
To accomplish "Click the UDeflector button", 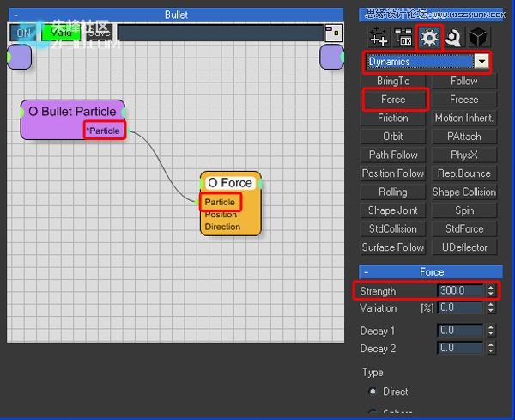I will click(x=464, y=247).
